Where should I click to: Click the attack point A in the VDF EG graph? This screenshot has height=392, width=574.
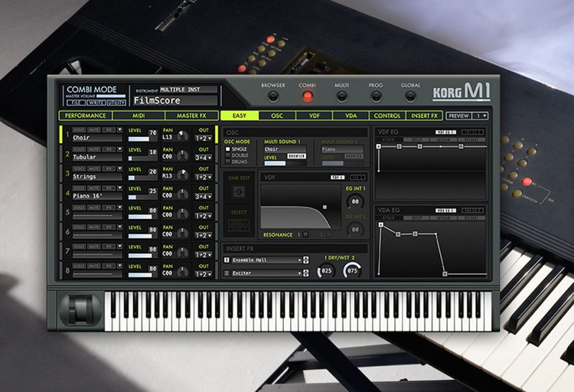pyautogui.click(x=378, y=147)
